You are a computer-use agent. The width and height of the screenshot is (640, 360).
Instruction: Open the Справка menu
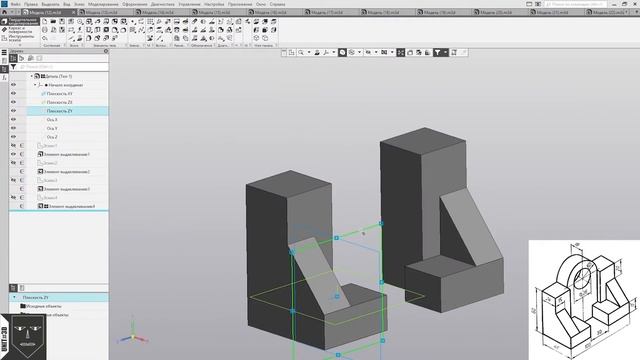point(277,4)
